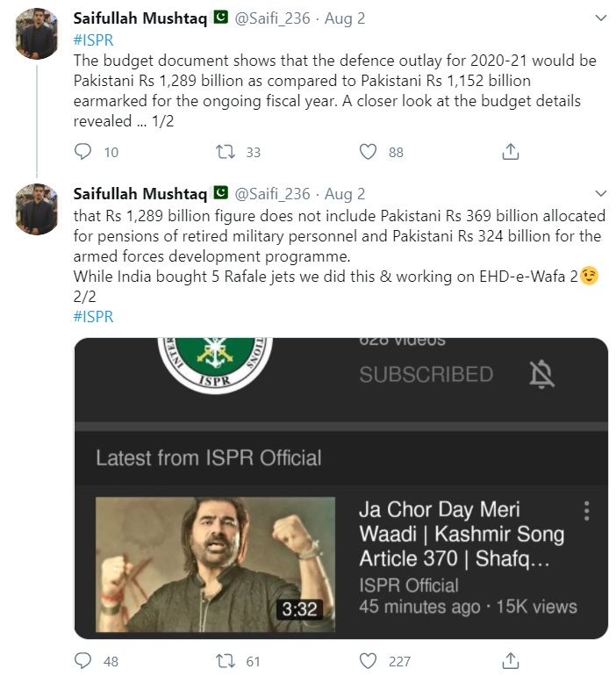The height and width of the screenshot is (676, 616).
Task: Open more options for first tweet
Action: 600,18
